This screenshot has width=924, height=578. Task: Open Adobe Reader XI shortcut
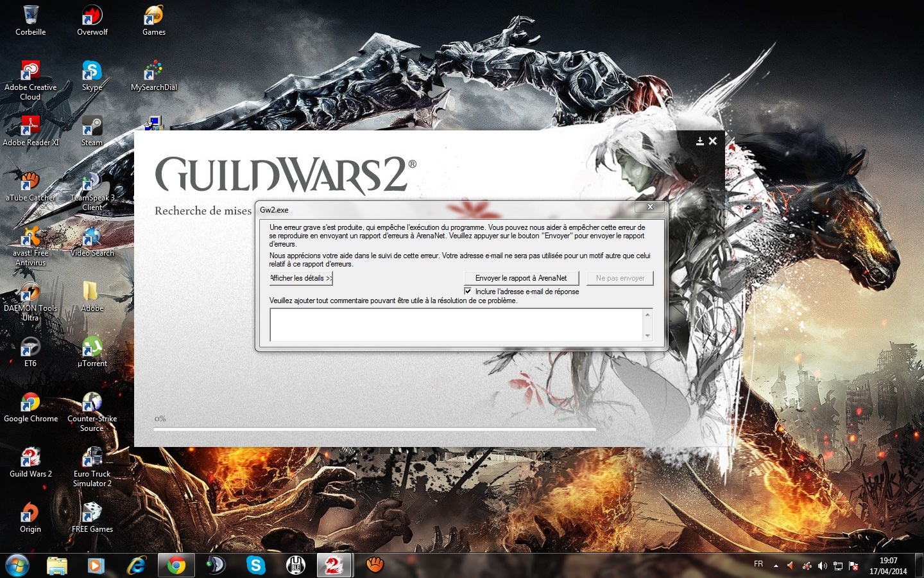(x=30, y=131)
